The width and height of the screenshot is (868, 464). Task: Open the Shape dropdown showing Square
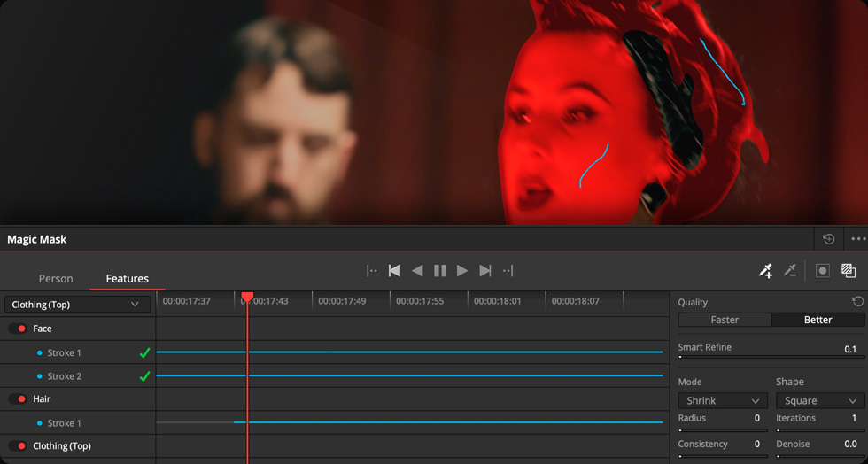819,401
